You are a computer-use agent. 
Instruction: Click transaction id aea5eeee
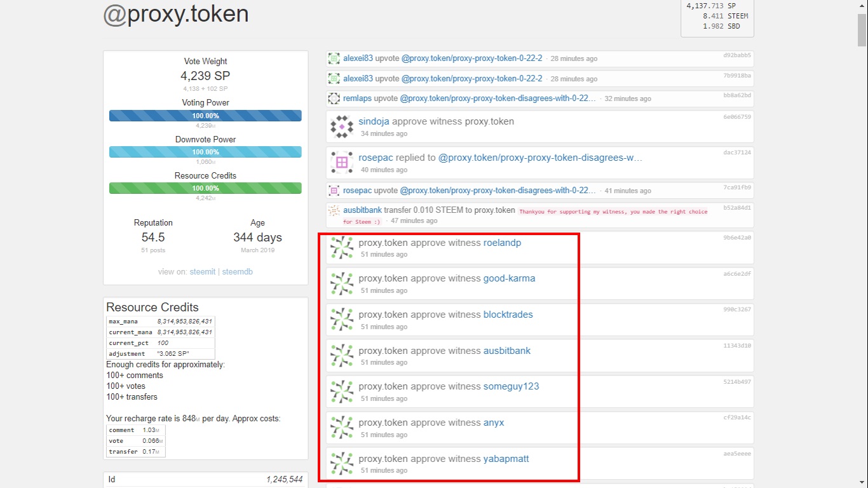(x=737, y=454)
